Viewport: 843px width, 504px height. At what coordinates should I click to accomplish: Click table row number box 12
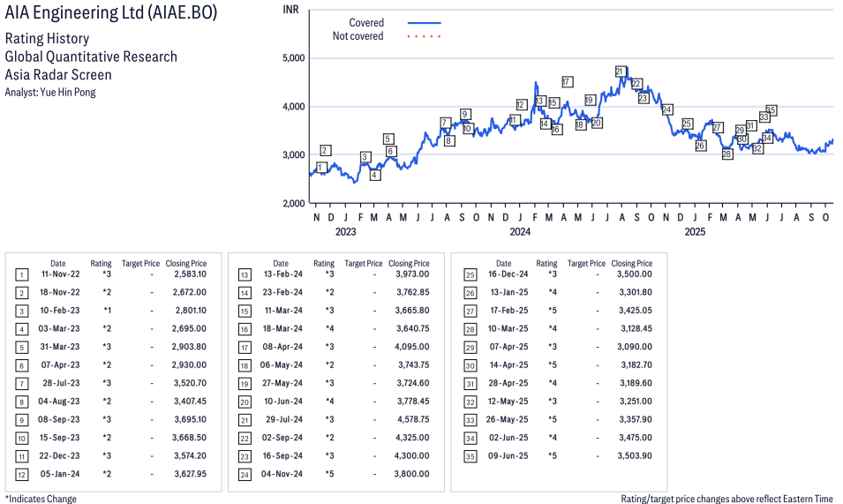[x=22, y=474]
